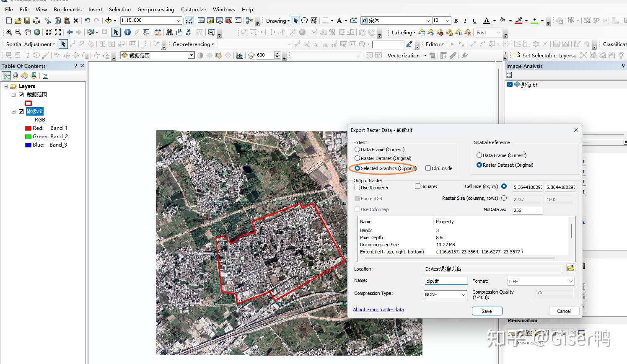Open the Compression Type dropdown
The height and width of the screenshot is (364, 627).
click(x=463, y=294)
